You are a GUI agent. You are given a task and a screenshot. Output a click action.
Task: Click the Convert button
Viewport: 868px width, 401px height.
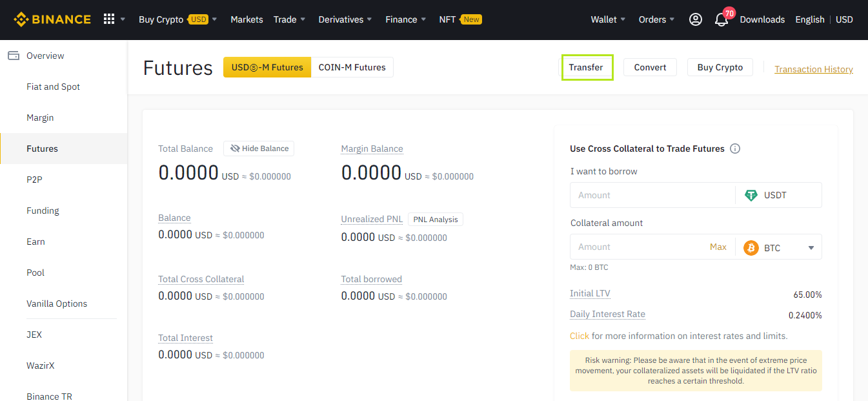[x=650, y=67]
